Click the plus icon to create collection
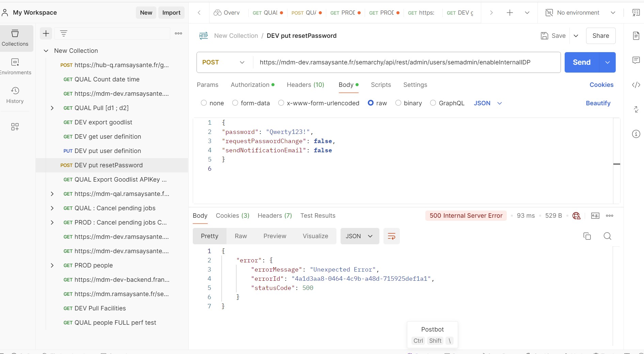 46,33
